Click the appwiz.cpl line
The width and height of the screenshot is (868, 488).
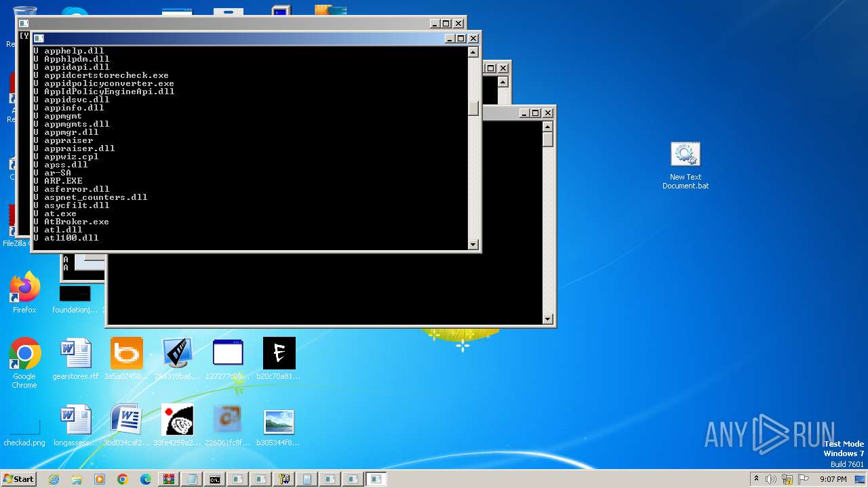pos(71,157)
